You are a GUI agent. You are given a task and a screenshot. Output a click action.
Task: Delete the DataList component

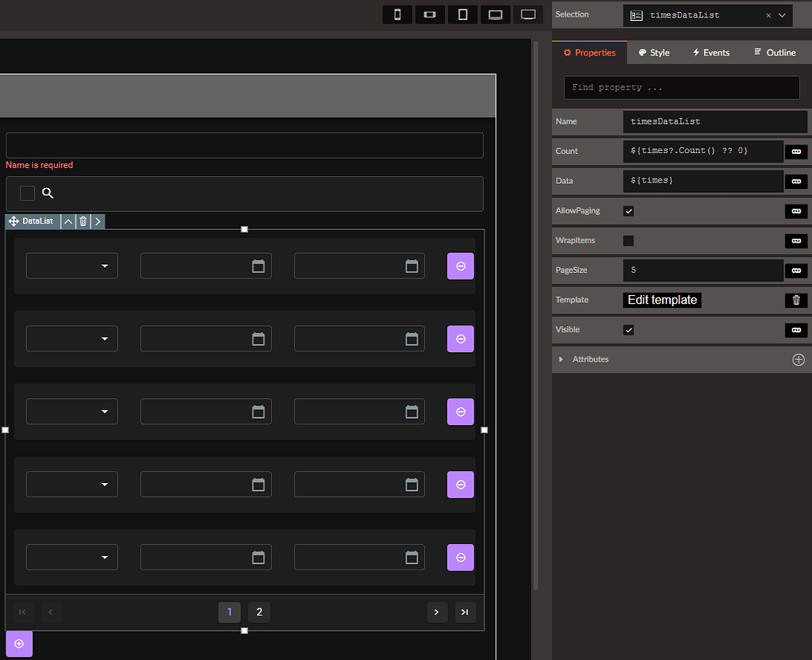coord(82,221)
